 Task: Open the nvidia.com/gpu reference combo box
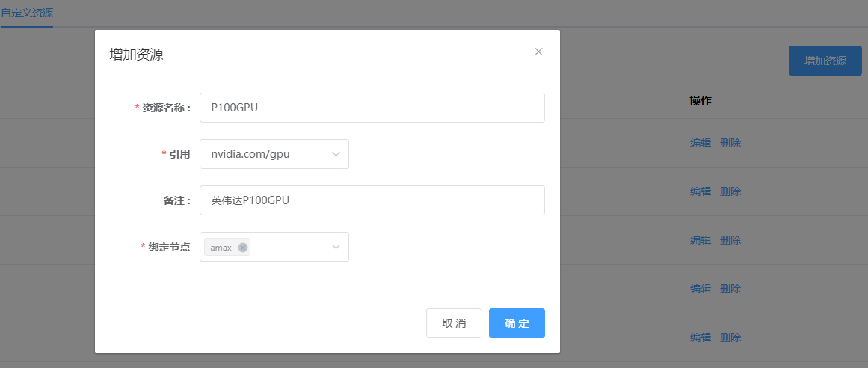pyautogui.click(x=274, y=154)
